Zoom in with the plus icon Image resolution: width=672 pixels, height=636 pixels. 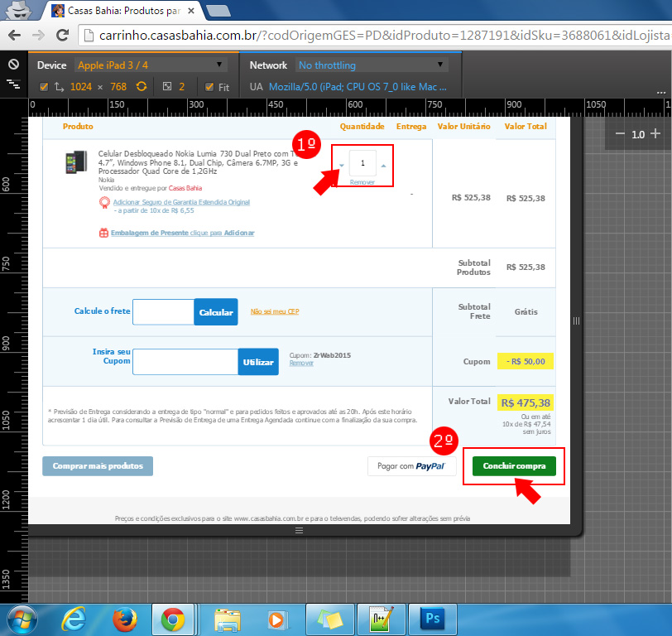(x=655, y=133)
